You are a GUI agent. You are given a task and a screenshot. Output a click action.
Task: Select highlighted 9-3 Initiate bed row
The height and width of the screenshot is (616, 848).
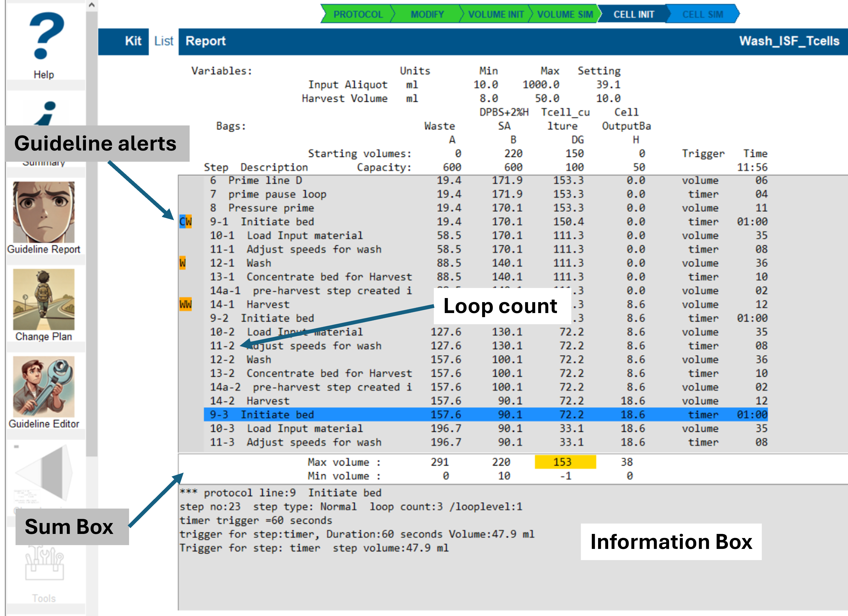pyautogui.click(x=277, y=414)
